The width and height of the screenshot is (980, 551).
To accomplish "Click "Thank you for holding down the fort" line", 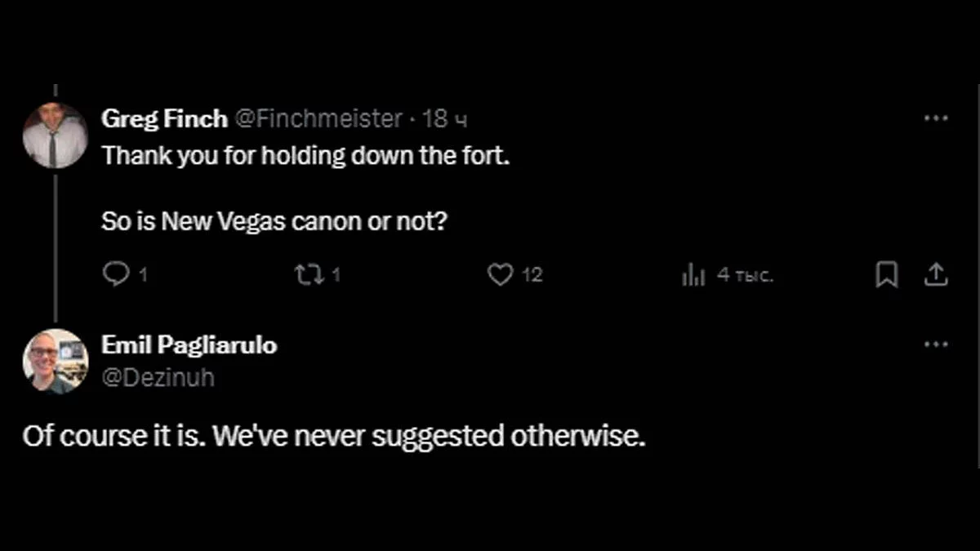I will [305, 156].
